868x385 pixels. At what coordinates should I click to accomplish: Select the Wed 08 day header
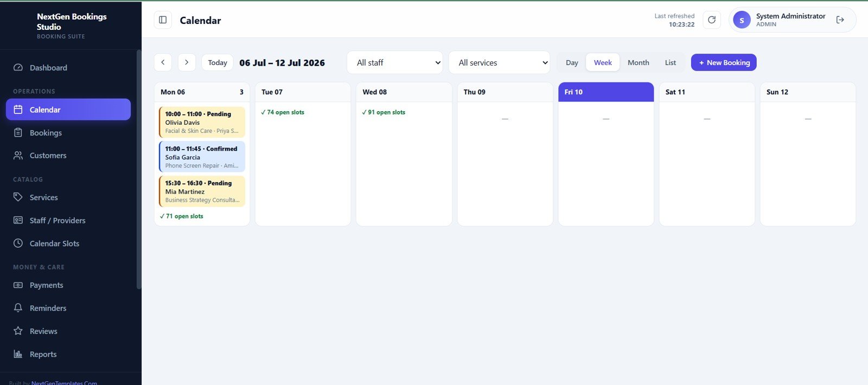[x=404, y=92]
